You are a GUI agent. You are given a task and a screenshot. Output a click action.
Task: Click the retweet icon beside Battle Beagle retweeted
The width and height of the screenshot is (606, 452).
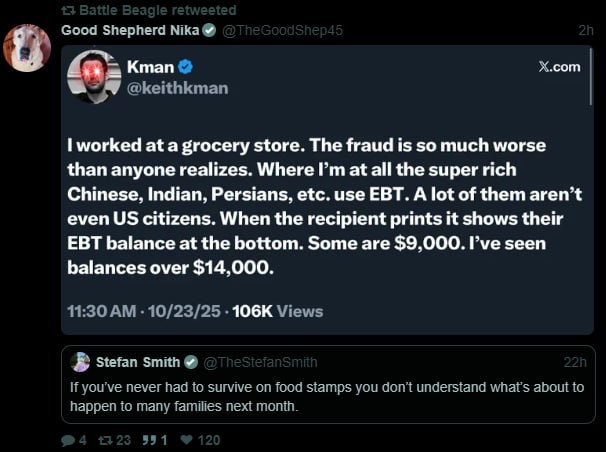pyautogui.click(x=68, y=10)
